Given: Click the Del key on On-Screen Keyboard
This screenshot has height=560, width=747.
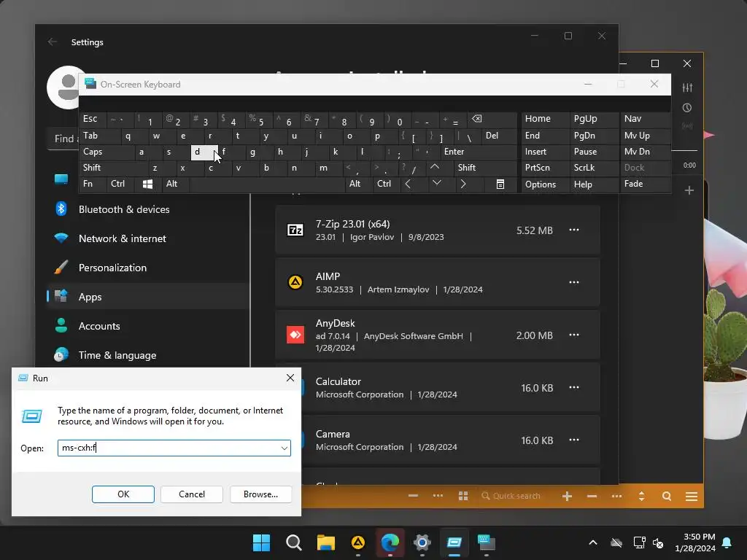Looking at the screenshot, I should 499,136.
